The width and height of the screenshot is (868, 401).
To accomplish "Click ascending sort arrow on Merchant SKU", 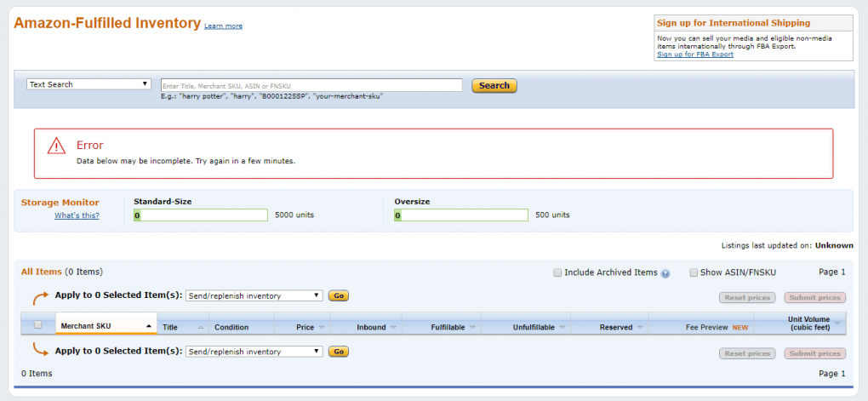I will tap(148, 327).
